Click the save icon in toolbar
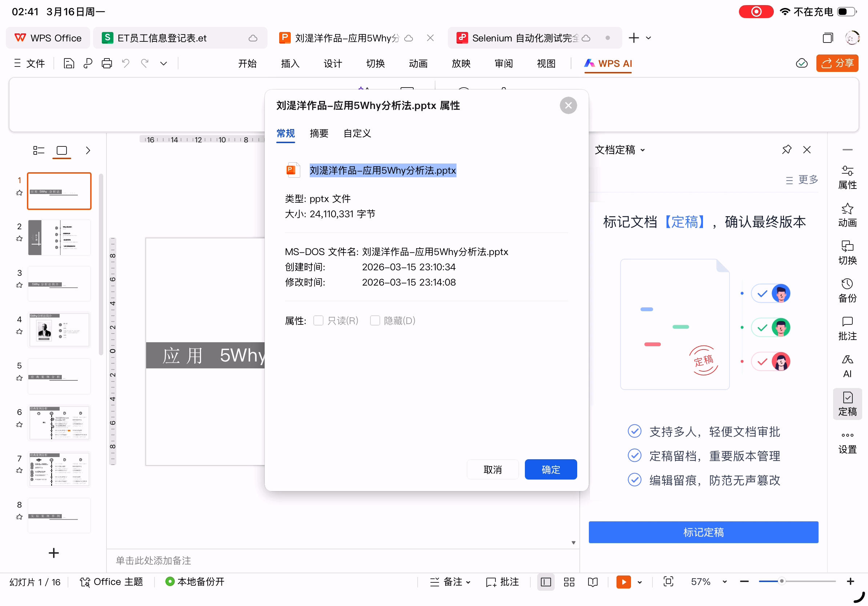This screenshot has width=868, height=606. (69, 64)
